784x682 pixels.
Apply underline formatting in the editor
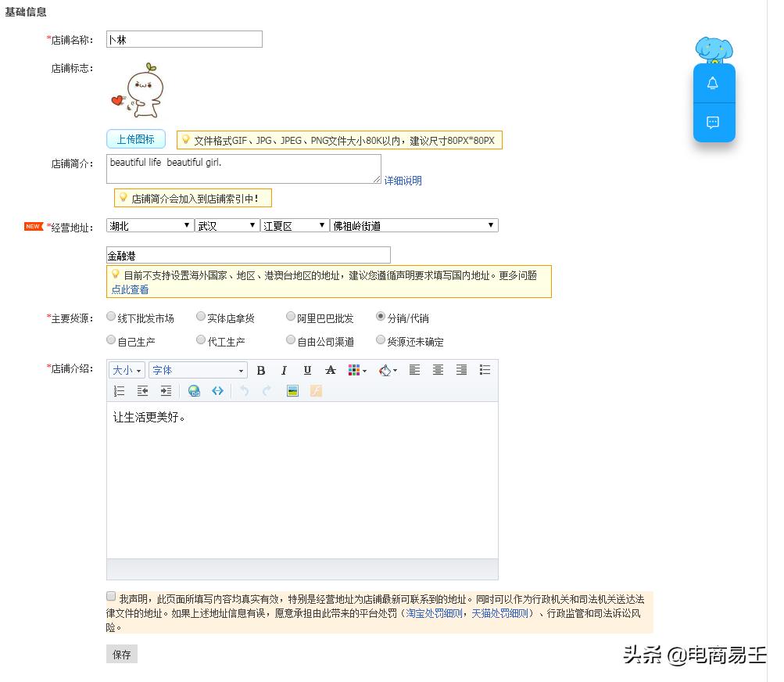[306, 370]
